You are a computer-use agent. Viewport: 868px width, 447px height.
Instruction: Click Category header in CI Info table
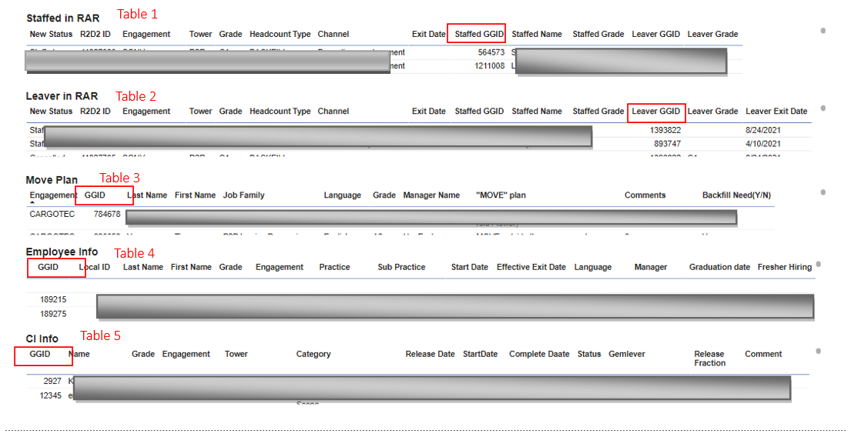pyautogui.click(x=313, y=354)
